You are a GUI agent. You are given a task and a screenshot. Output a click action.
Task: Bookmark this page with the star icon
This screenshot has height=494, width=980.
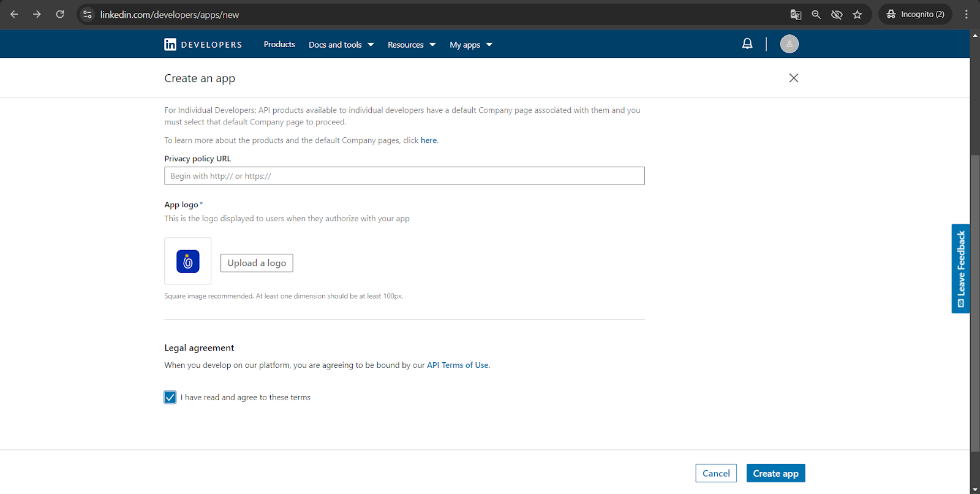858,15
